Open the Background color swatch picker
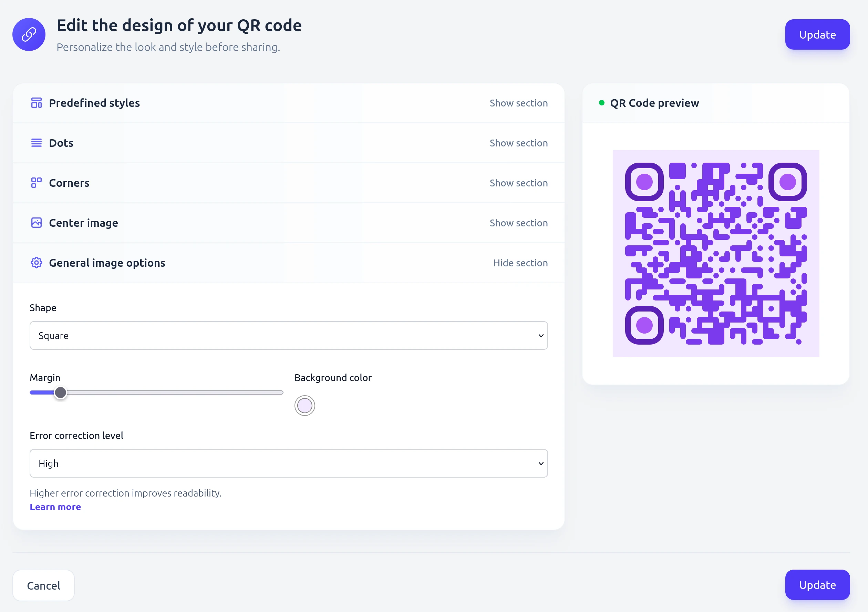868x612 pixels. [x=305, y=406]
